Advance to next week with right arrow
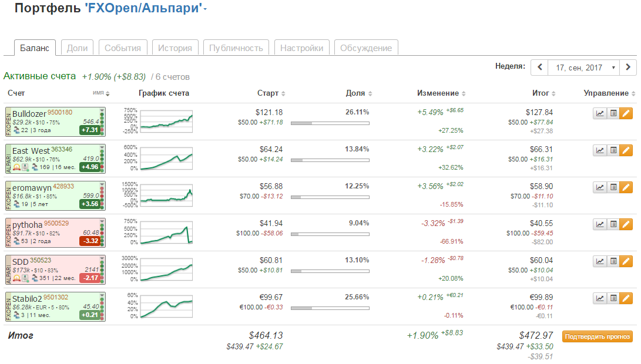The width and height of the screenshot is (641, 364). click(x=629, y=68)
